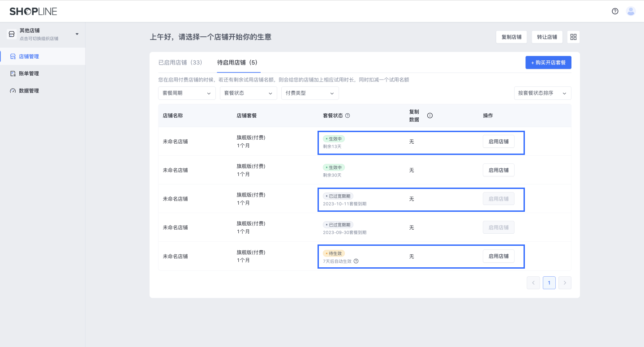Click help icon beside 7天后自动生效
The width and height of the screenshot is (644, 347).
[x=356, y=261]
